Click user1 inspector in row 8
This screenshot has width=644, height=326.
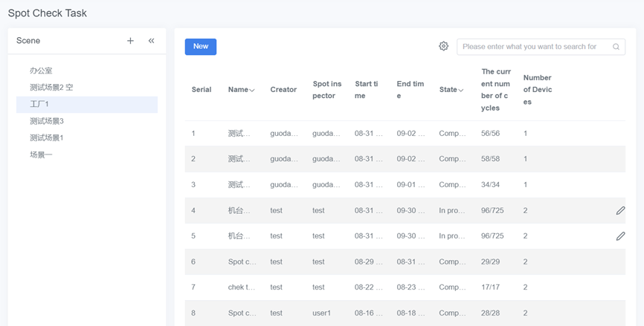coord(323,313)
